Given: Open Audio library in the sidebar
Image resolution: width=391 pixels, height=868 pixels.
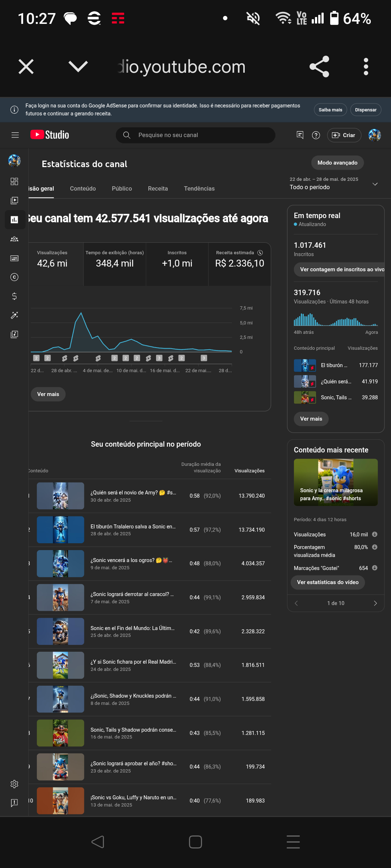Looking at the screenshot, I should point(14,335).
